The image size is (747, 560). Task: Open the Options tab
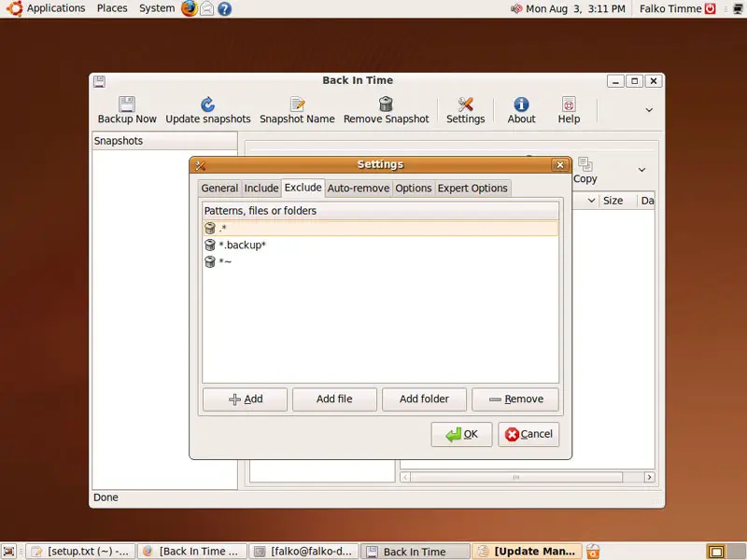click(413, 189)
